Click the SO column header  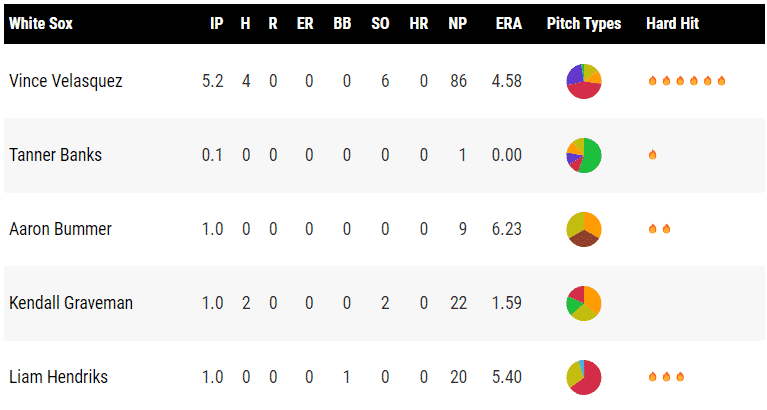pos(380,23)
